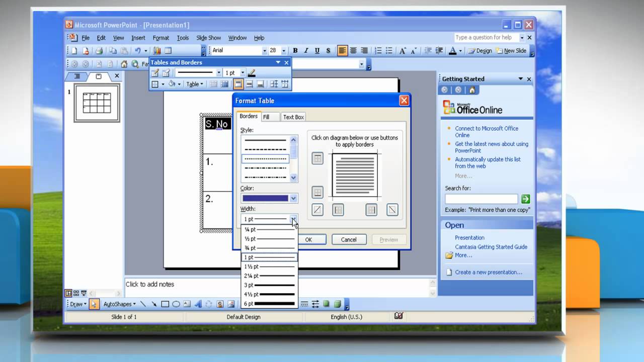Click the Print icon in toolbar
The height and width of the screenshot is (362, 644).
99,51
